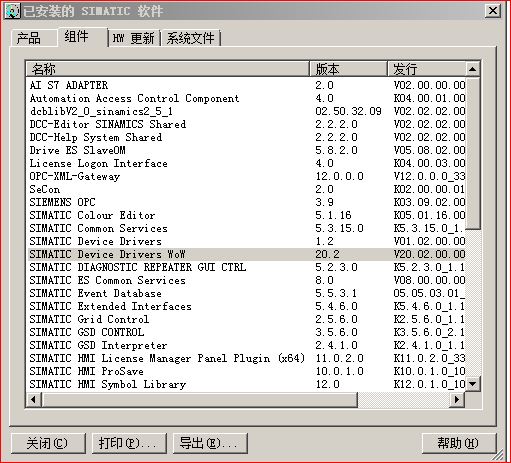
Task: Select the Drive ES SlaveOM entry
Action: click(246, 150)
